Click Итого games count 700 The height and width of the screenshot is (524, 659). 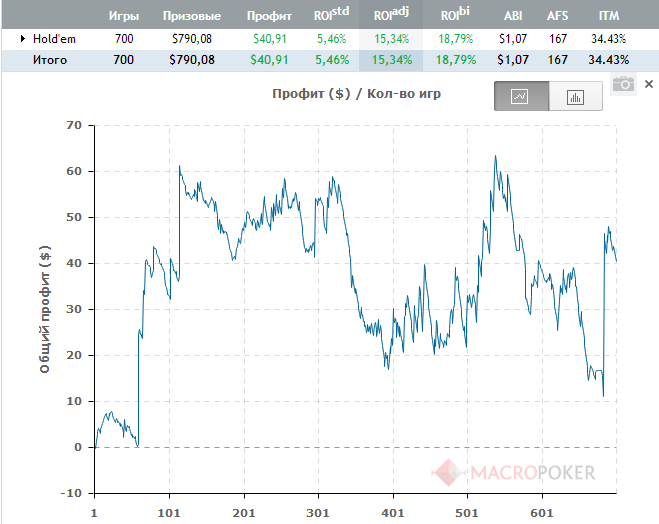click(x=124, y=60)
